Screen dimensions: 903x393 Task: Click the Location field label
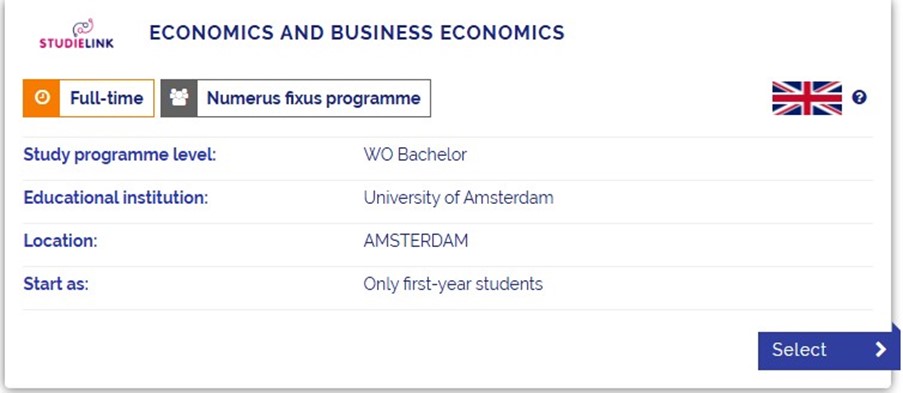tap(60, 240)
